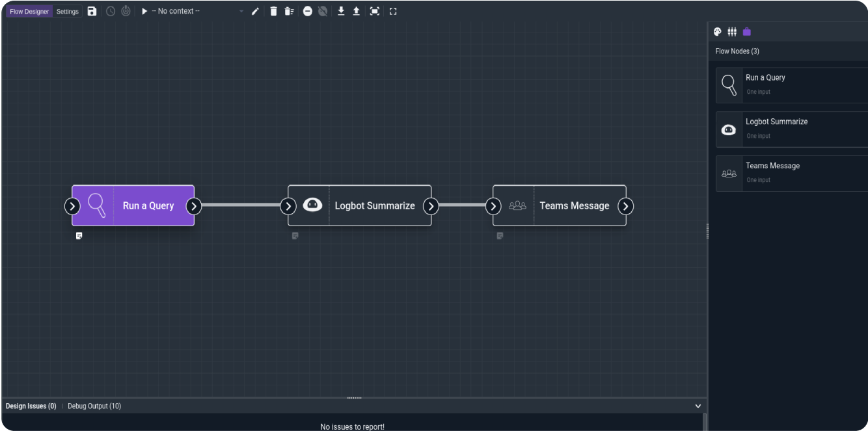Click the trash-with-list delete all icon

(x=290, y=11)
